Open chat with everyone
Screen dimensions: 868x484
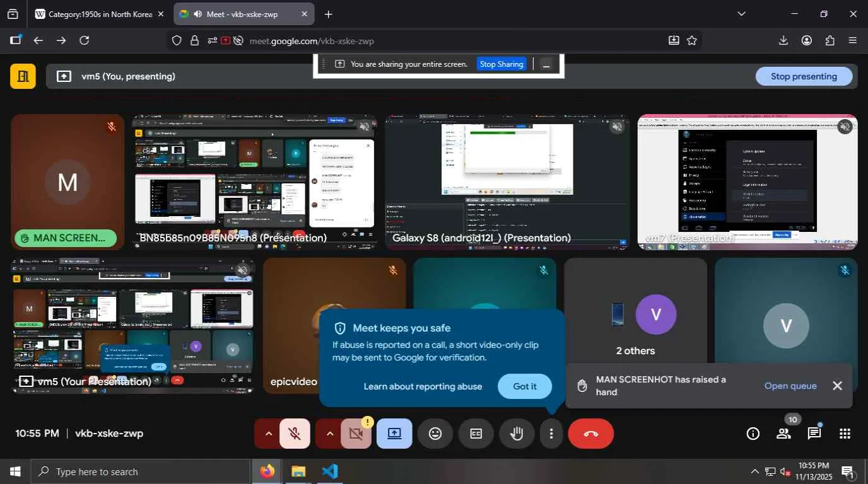click(x=814, y=434)
